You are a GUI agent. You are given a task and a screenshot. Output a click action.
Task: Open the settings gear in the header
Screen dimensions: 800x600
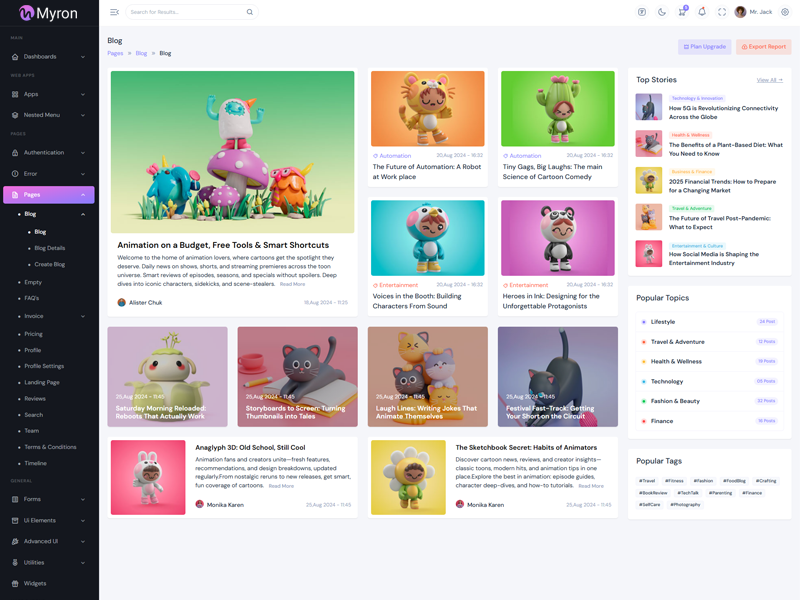785,12
